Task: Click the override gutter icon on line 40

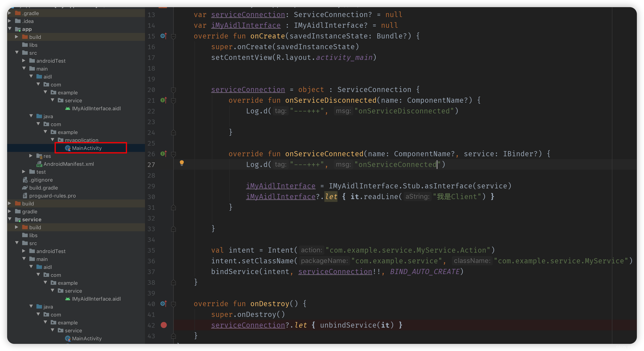Action: click(x=164, y=304)
